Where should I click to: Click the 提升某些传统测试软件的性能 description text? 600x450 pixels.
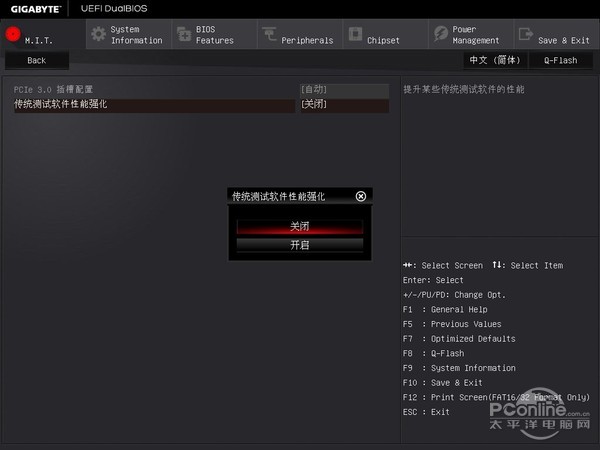464,90
